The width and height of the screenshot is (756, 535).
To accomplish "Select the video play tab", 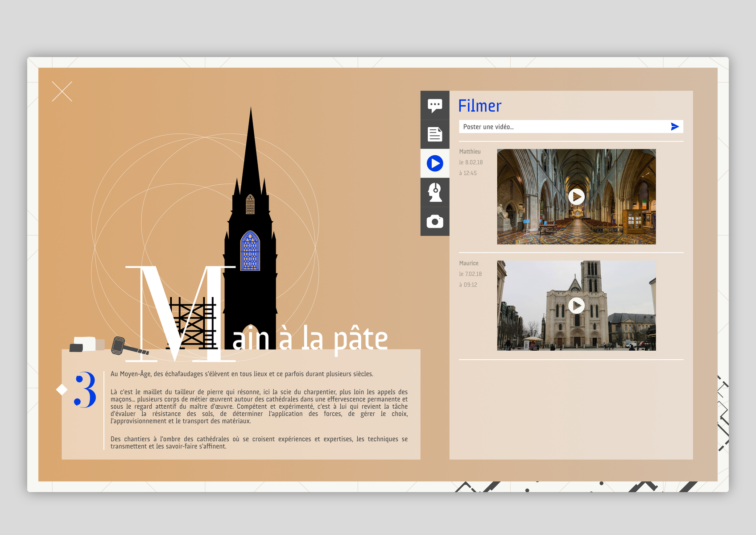I will tap(435, 163).
